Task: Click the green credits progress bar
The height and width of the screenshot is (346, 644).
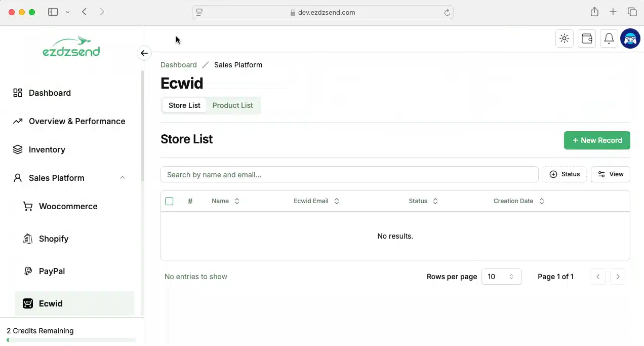Action: pos(71,340)
